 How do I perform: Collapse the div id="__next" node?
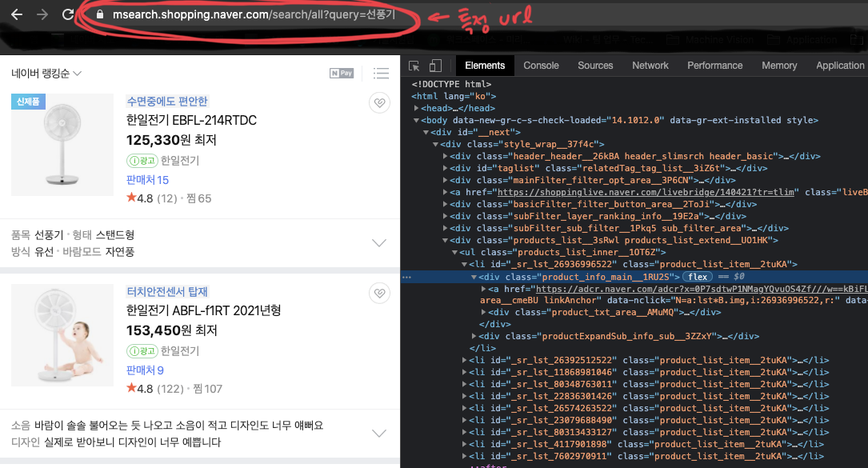pyautogui.click(x=426, y=132)
